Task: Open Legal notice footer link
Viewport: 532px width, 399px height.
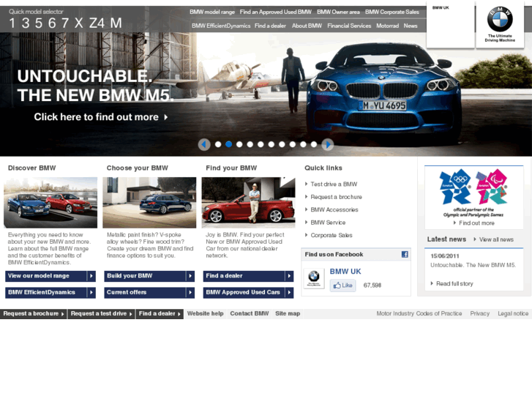Action: (x=513, y=314)
